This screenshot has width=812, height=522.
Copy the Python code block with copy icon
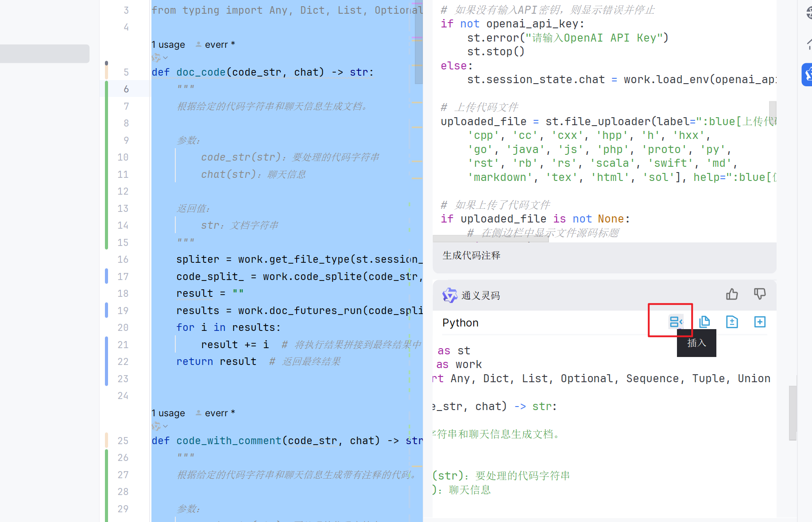(x=704, y=322)
